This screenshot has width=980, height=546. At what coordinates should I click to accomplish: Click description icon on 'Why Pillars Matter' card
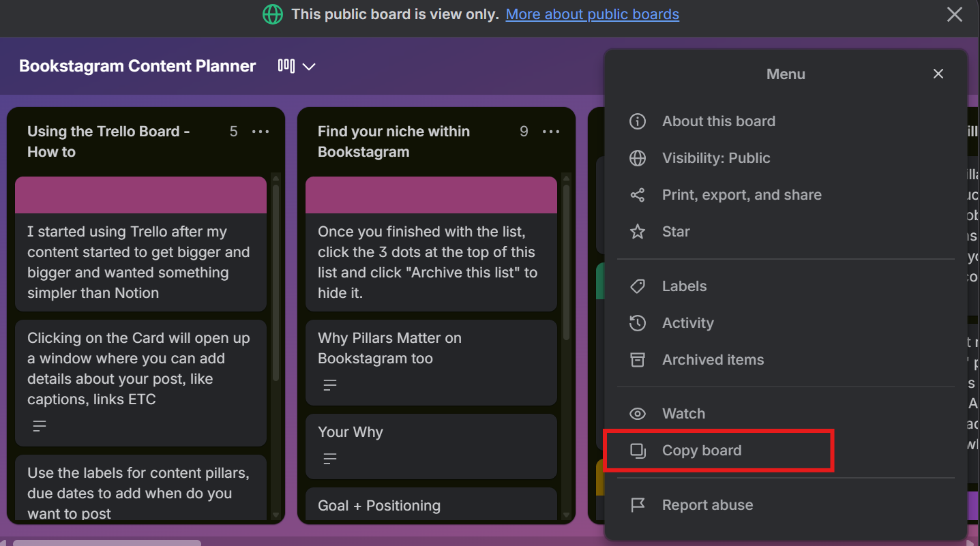[330, 385]
